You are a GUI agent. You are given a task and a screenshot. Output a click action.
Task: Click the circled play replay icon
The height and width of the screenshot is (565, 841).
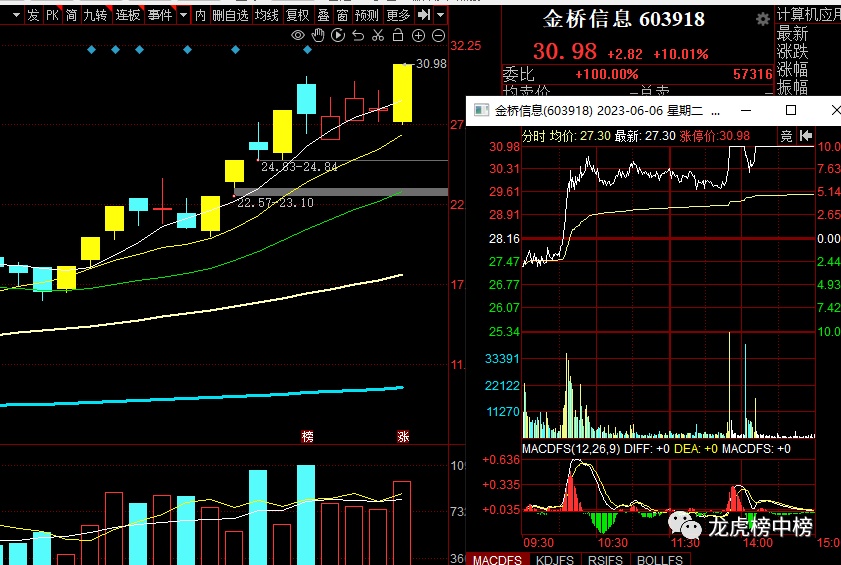point(338,36)
